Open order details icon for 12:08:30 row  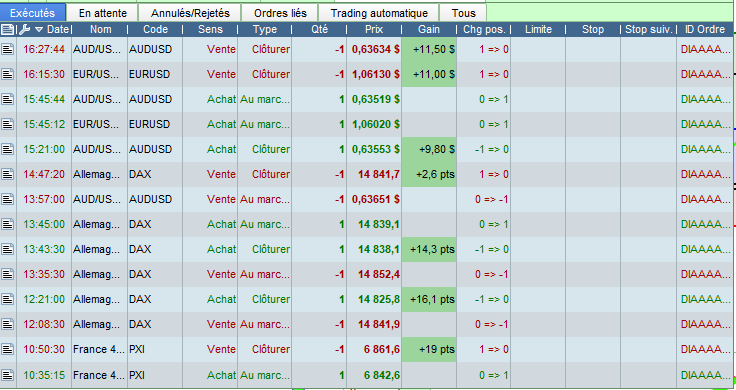[x=8, y=324]
